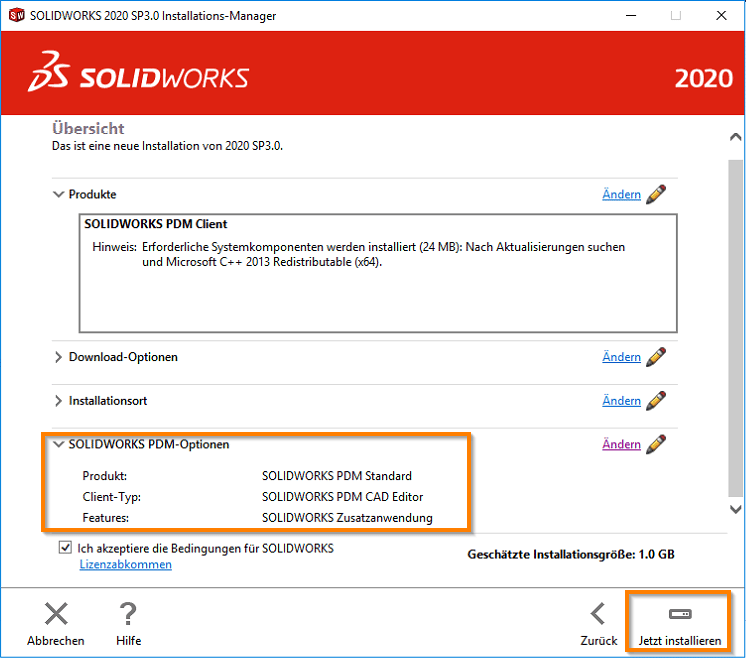Image resolution: width=746 pixels, height=658 pixels.
Task: Click SOLIDWORKS PDM Client product text
Action: coord(156,224)
